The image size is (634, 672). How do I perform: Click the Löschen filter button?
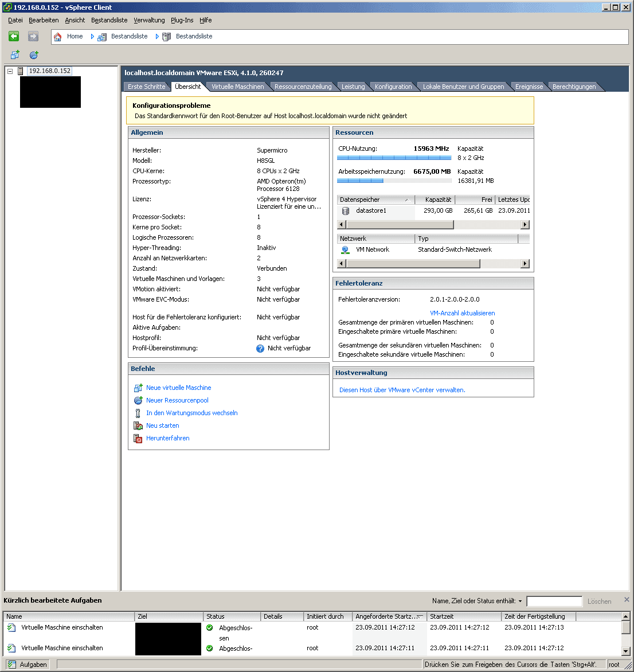(x=599, y=601)
